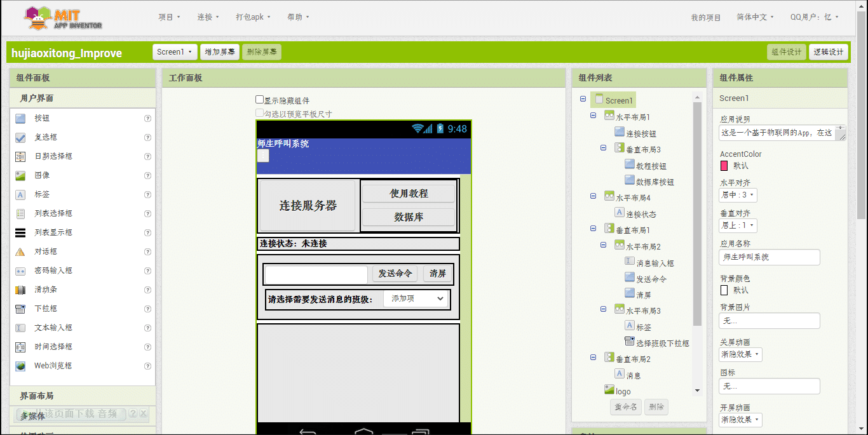Open the 项目 menu

[169, 17]
